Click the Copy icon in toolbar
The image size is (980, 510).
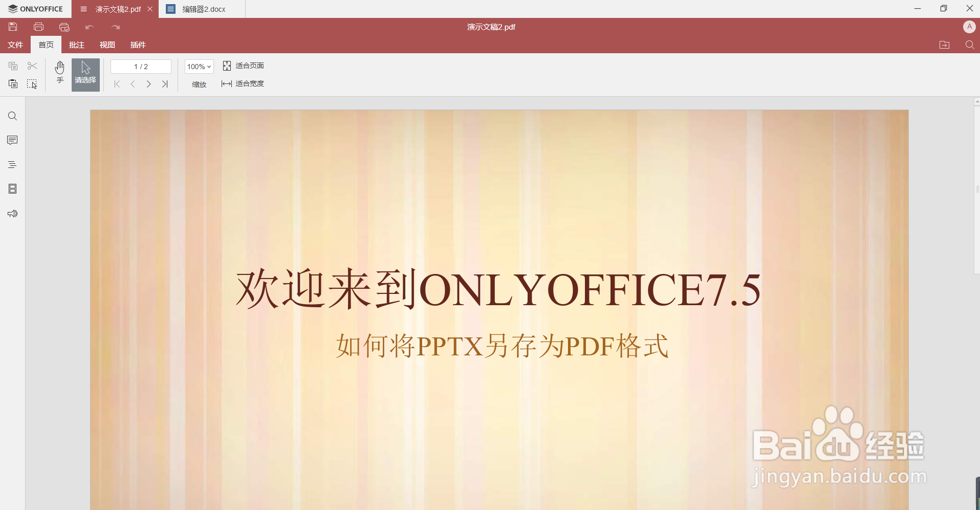(13, 66)
